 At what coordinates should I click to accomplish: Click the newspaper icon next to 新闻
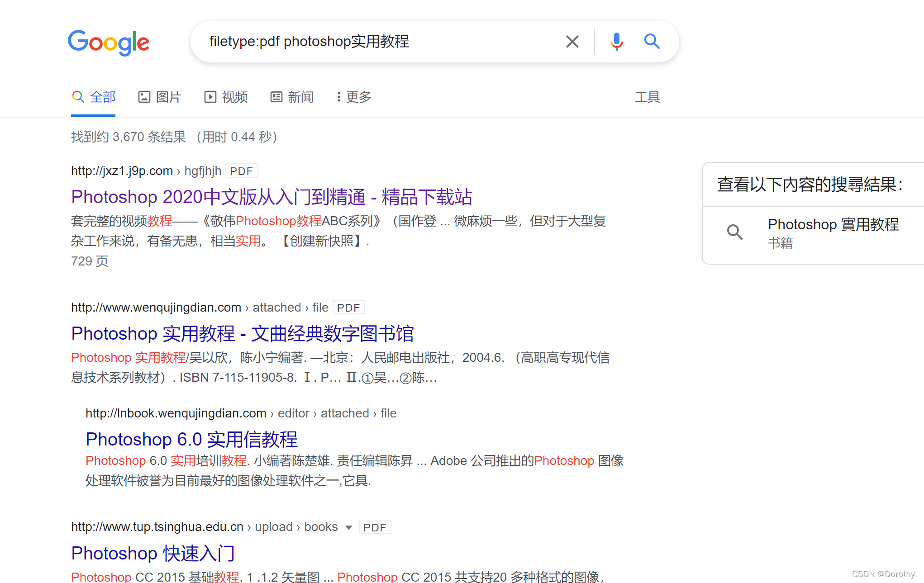[x=276, y=97]
